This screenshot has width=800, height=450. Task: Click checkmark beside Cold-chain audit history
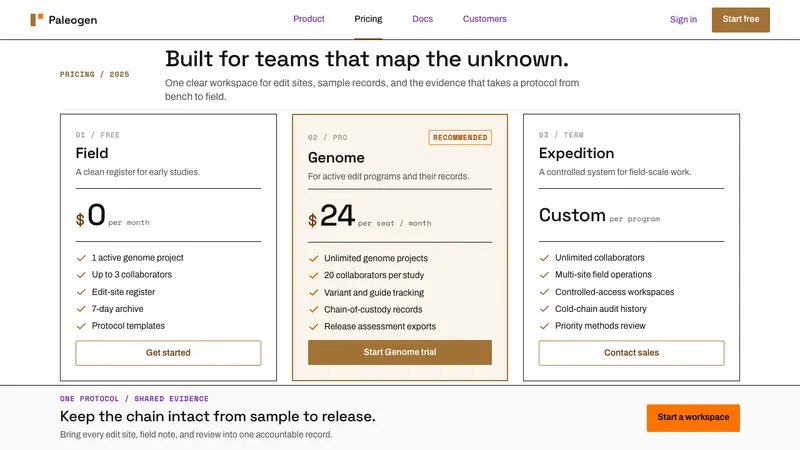coord(544,309)
